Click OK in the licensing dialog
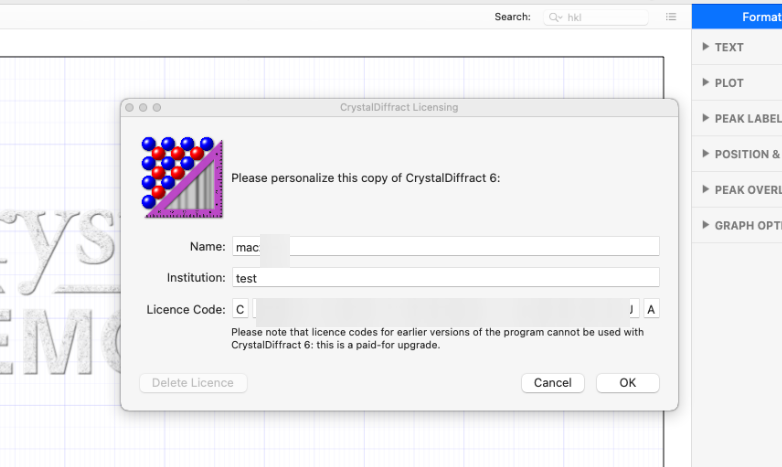Screen dimensions: 782x467 pyautogui.click(x=627, y=383)
